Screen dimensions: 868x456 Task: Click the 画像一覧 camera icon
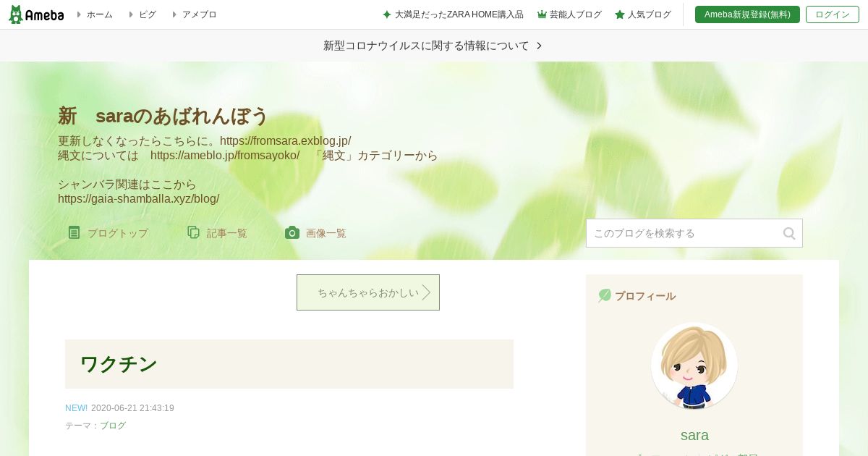click(x=292, y=232)
